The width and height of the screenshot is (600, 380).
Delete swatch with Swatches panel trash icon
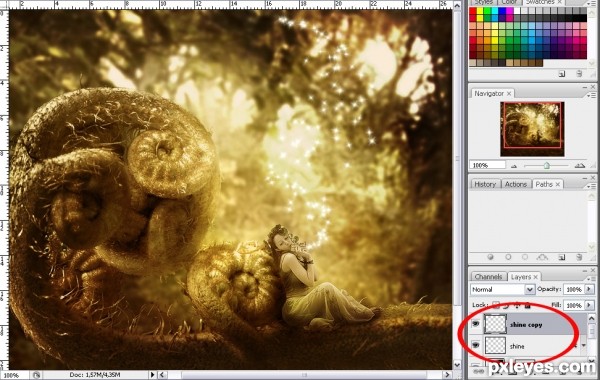coord(579,73)
